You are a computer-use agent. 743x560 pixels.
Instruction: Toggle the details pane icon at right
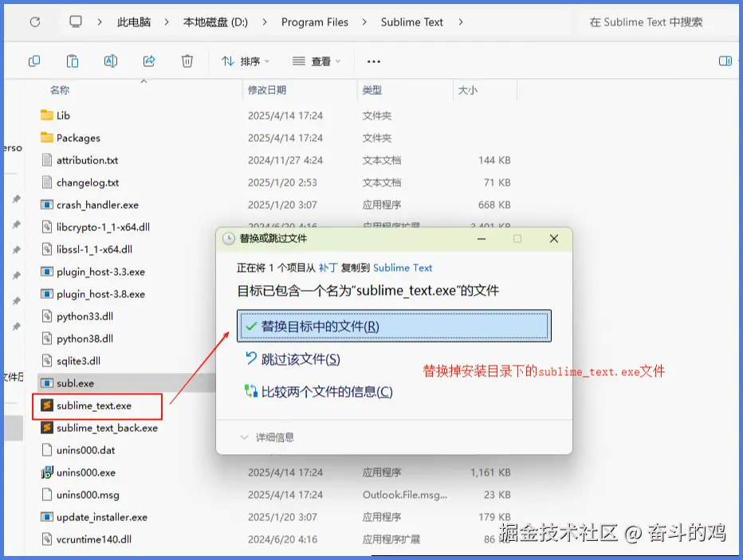pos(725,61)
